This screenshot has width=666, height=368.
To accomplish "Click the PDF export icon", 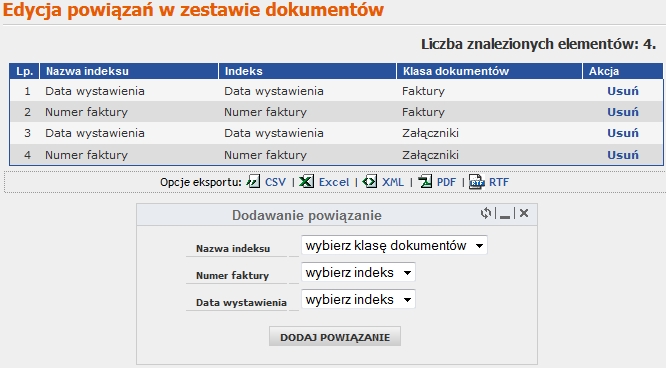I will (x=425, y=181).
